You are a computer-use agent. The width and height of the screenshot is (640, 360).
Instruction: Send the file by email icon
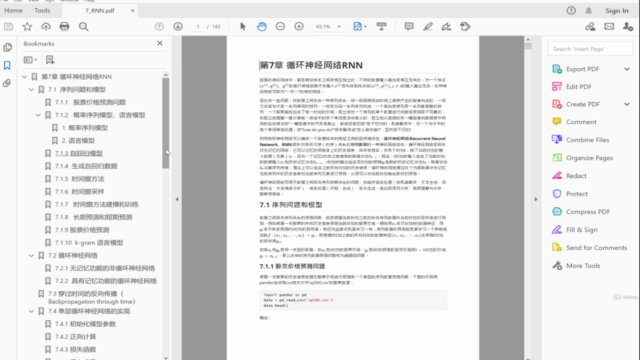coord(609,27)
